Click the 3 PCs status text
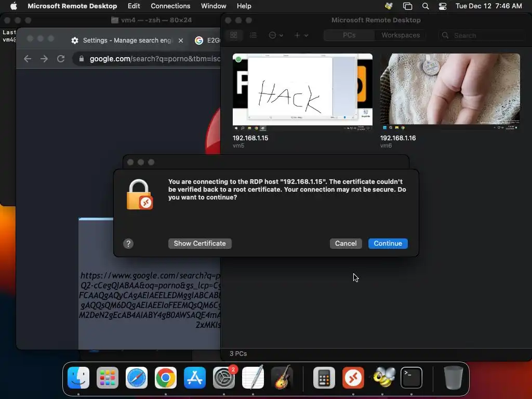The image size is (532, 399). click(x=238, y=353)
